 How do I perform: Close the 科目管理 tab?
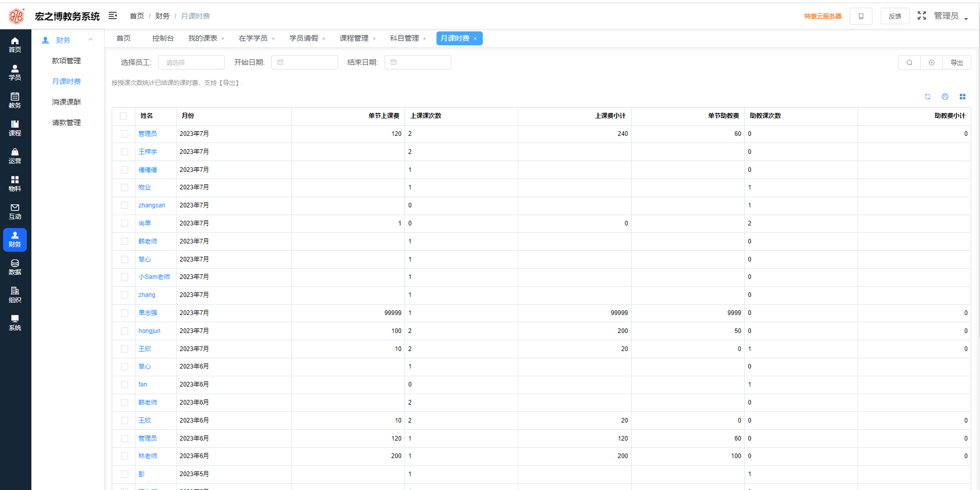click(x=425, y=39)
